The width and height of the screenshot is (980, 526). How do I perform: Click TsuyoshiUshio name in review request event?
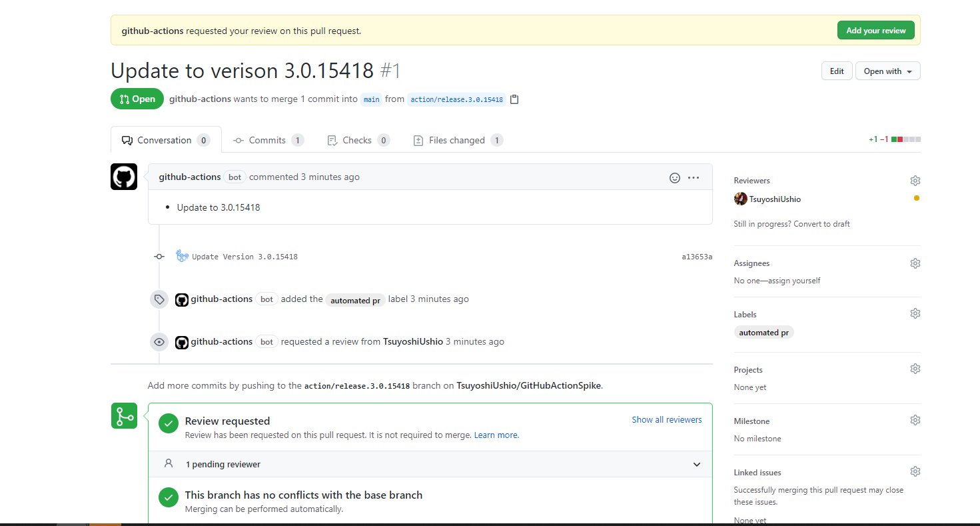[413, 341]
